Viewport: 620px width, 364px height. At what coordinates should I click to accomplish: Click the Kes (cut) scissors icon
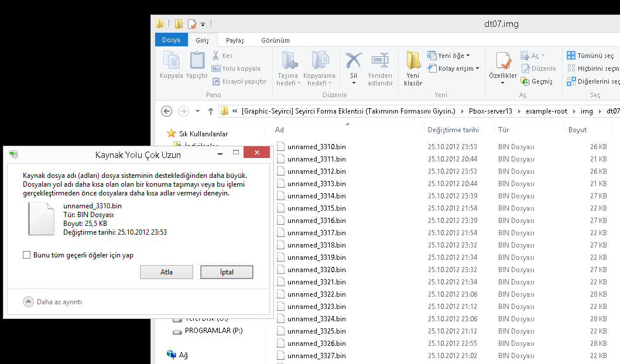coord(216,56)
